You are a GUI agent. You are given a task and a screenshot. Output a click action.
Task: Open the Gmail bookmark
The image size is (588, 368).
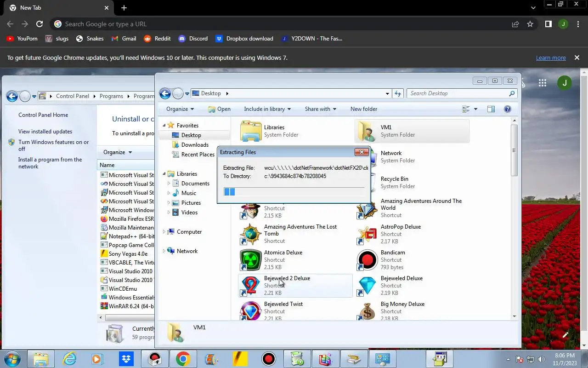tap(124, 39)
